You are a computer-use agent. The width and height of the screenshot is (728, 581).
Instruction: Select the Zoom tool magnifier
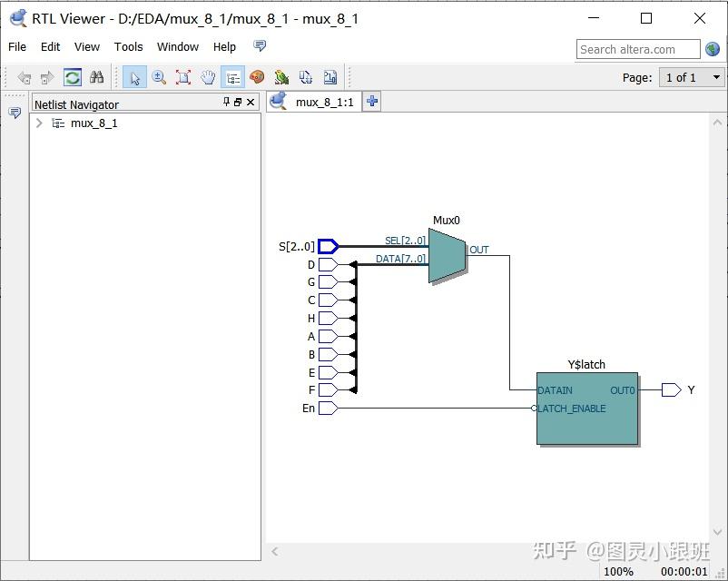160,77
